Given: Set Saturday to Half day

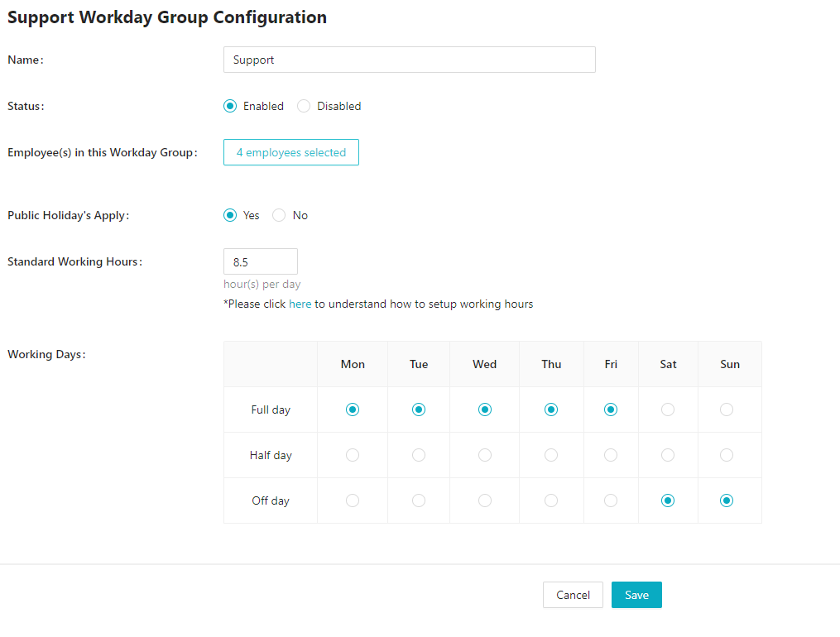Looking at the screenshot, I should pyautogui.click(x=668, y=455).
